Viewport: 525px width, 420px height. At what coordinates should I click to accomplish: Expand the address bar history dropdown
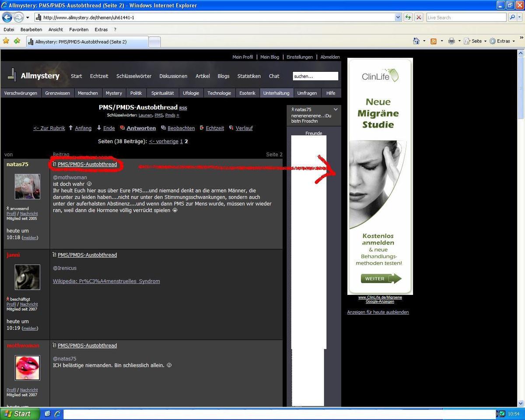click(x=398, y=17)
